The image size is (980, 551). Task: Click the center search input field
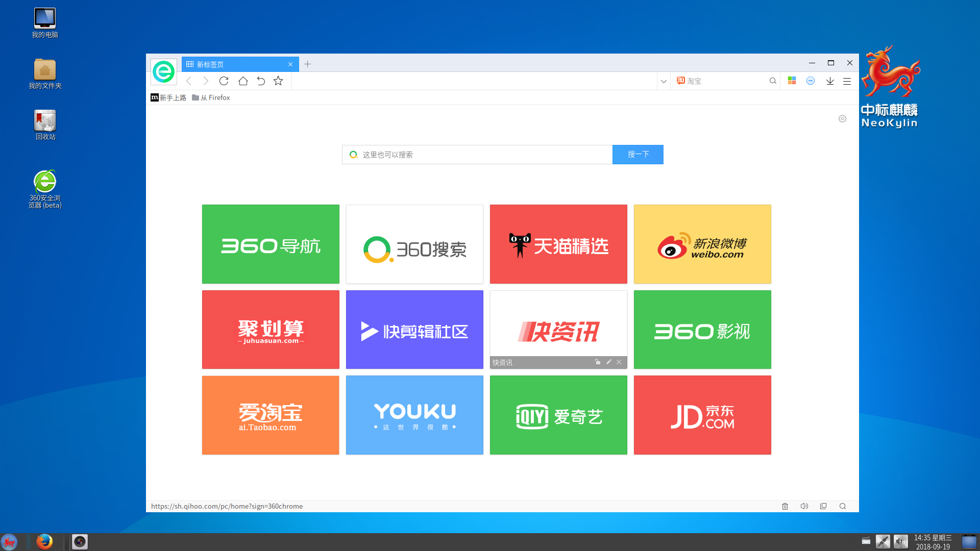coord(477,155)
